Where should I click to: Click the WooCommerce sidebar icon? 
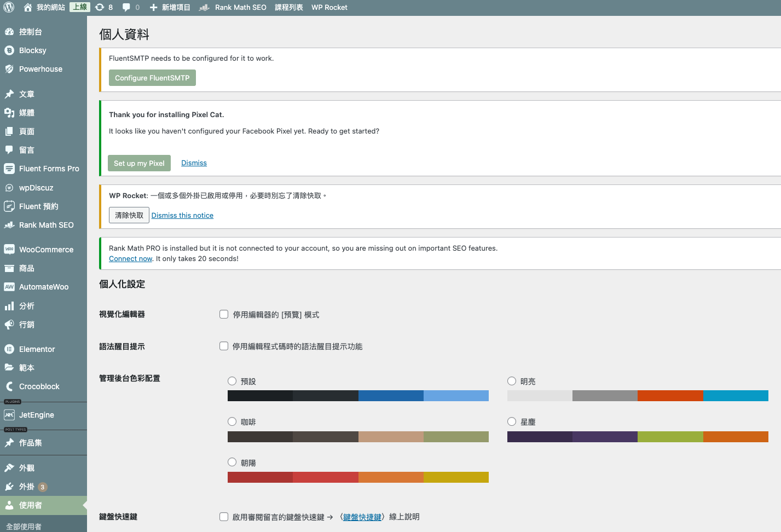pyautogui.click(x=9, y=250)
